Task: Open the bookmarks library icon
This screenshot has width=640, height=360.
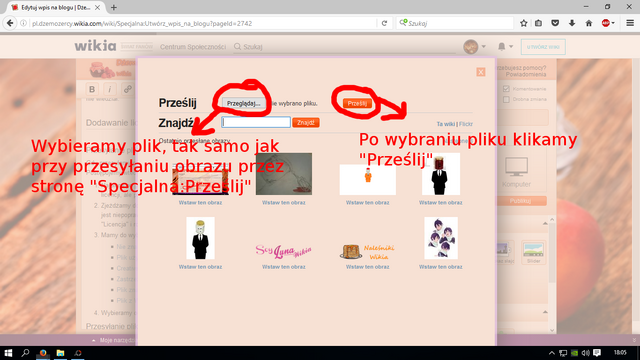Action: pos(539,23)
